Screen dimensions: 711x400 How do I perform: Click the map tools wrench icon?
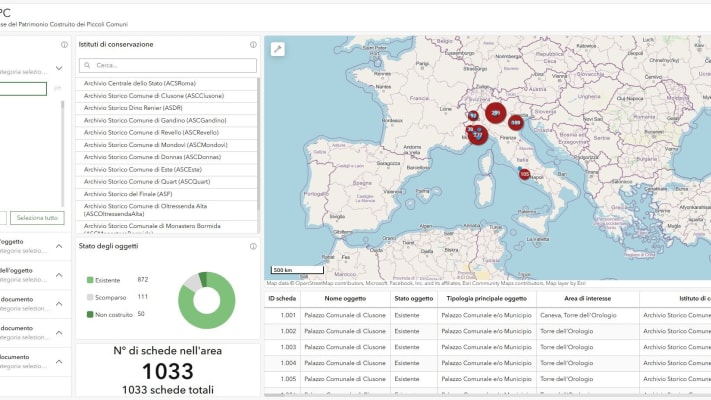point(278,49)
